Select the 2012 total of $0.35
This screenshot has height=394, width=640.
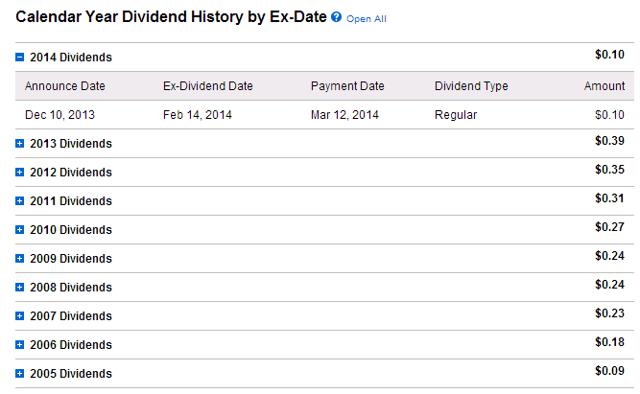(609, 169)
